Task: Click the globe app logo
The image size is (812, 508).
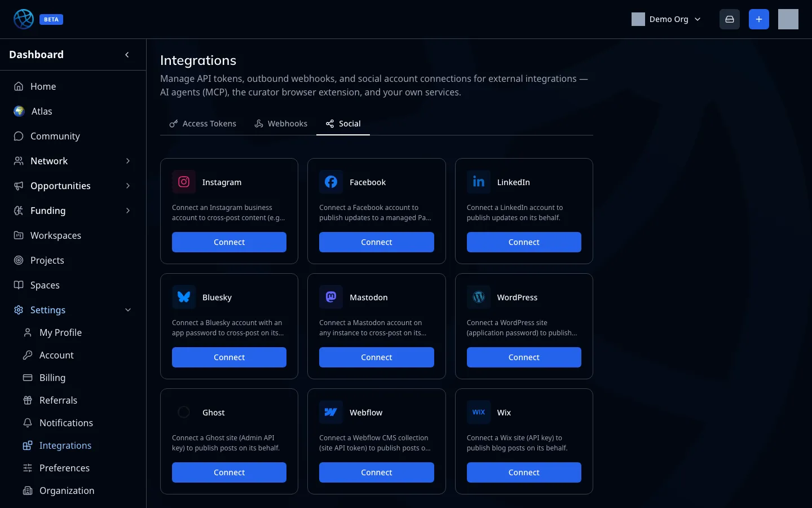Action: click(24, 19)
